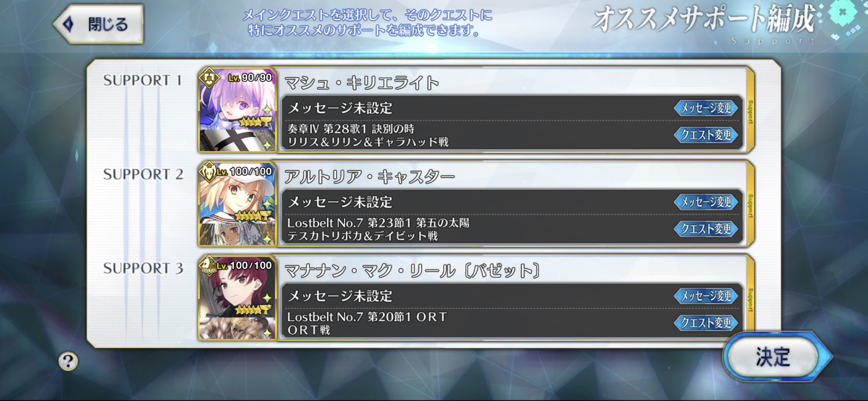The height and width of the screenshot is (401, 868).
Task: Click the Caster class icon on Support 2
Action: (x=209, y=171)
